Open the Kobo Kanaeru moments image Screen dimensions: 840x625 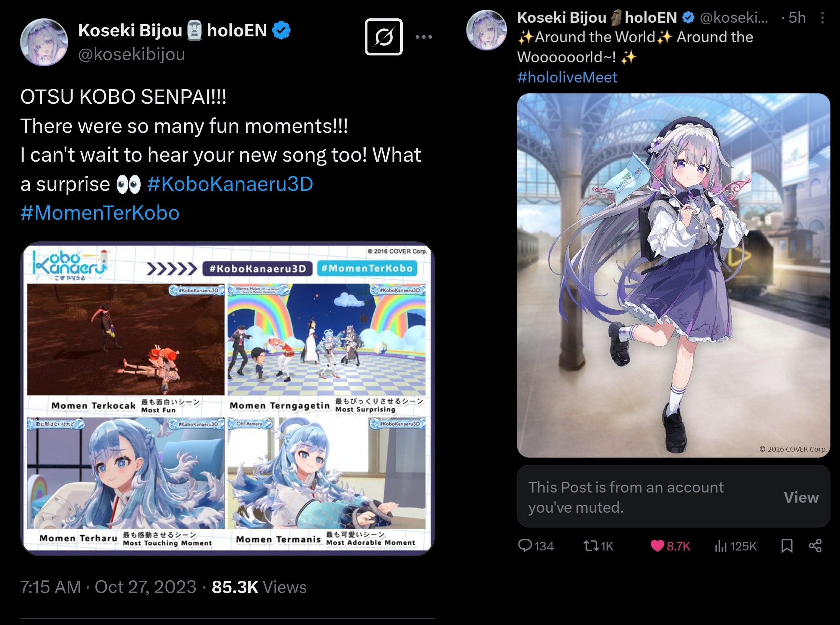pos(227,399)
